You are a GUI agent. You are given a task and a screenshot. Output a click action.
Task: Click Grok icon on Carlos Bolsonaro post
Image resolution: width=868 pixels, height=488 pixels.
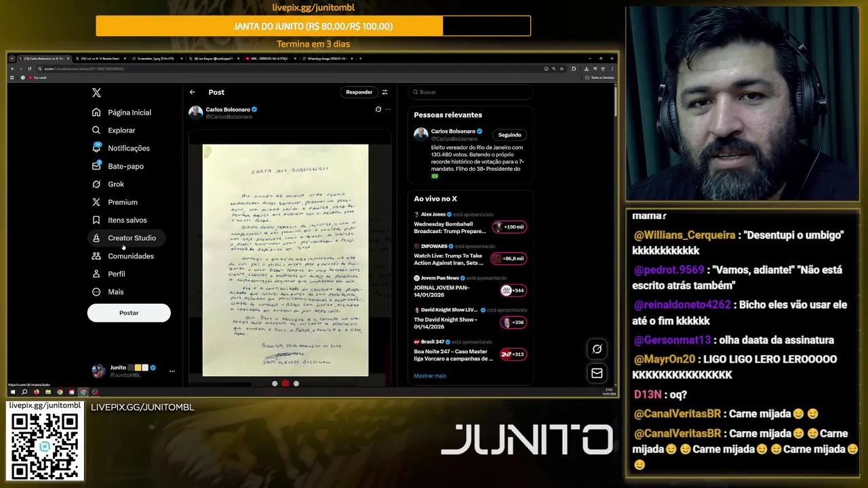378,109
